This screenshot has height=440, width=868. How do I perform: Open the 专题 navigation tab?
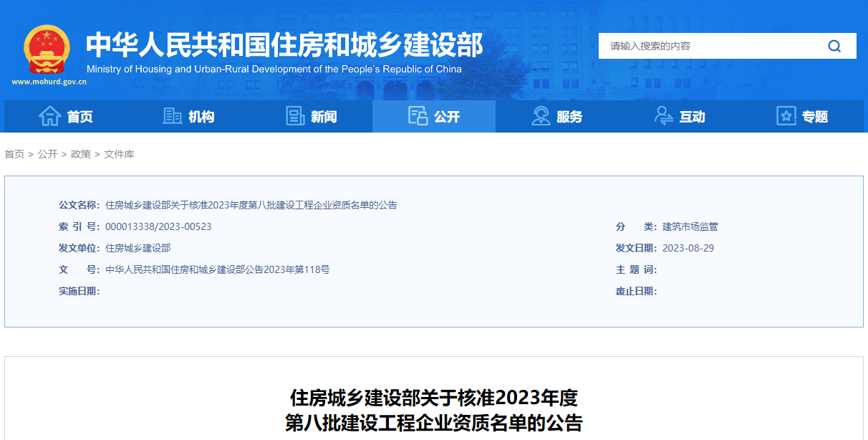coord(802,116)
